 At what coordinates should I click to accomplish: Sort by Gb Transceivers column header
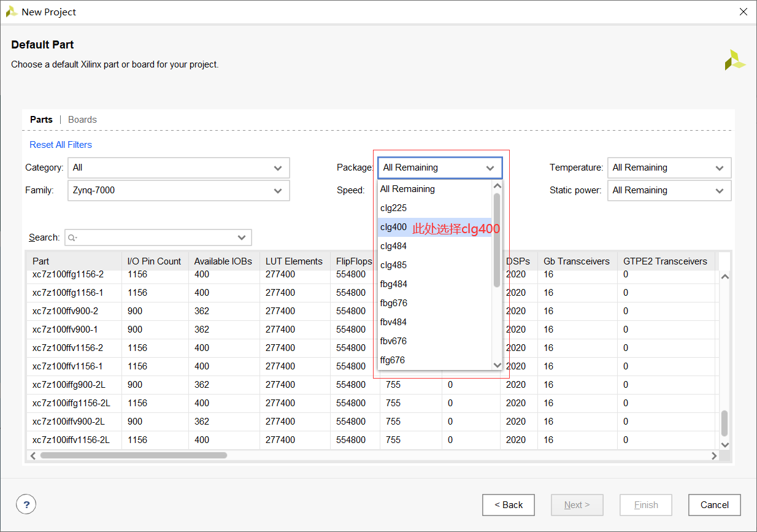577,261
